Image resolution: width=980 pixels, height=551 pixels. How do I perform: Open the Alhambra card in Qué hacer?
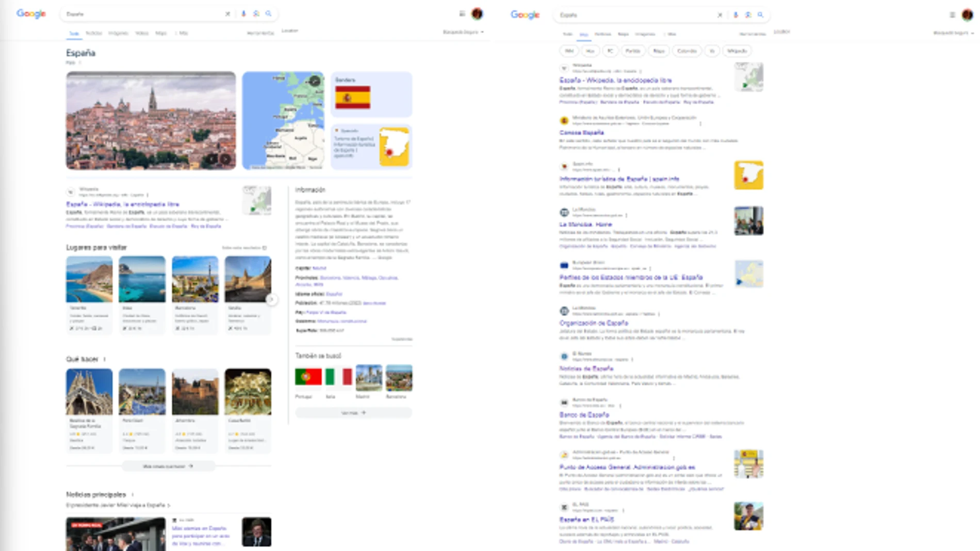click(195, 410)
